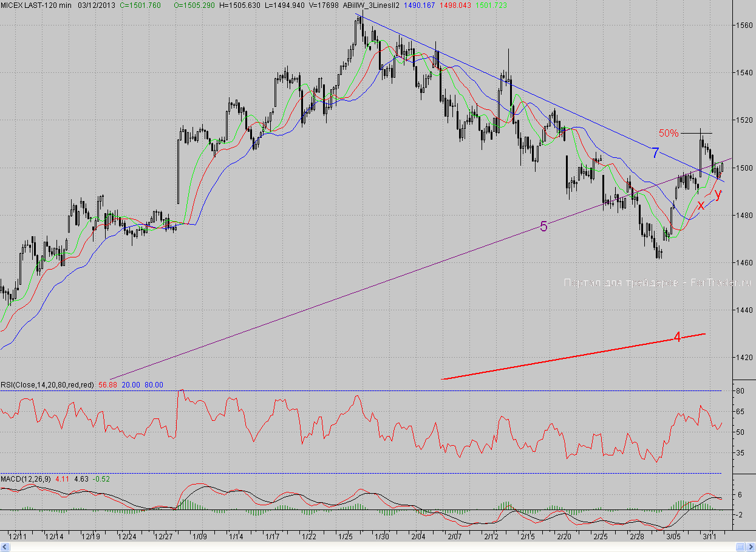Click the ABillW_3LinesII2 indicator label
Image resolution: width=756 pixels, height=552 pixels.
coord(370,5)
